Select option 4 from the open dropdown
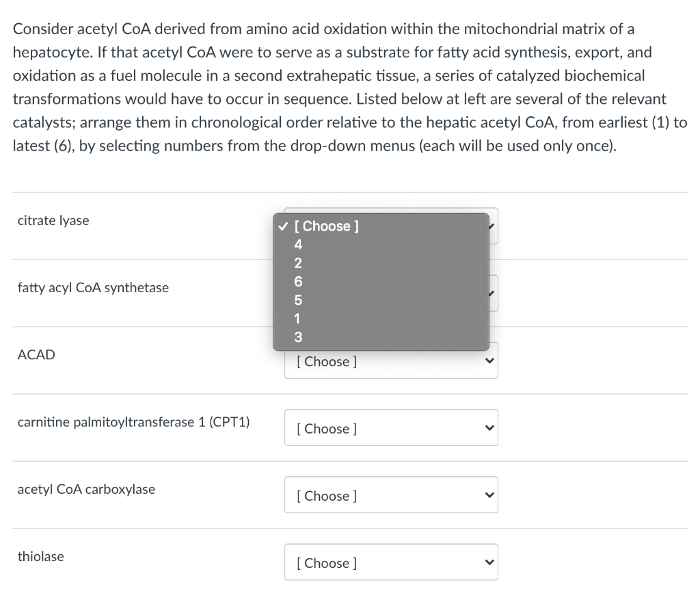This screenshot has height=600, width=700. click(298, 244)
